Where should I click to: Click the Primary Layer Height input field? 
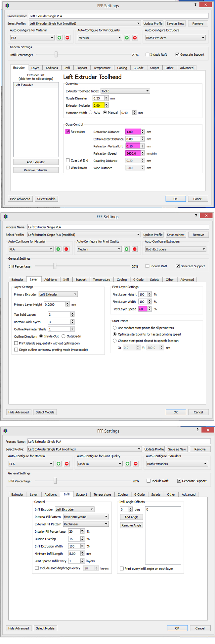click(55, 304)
